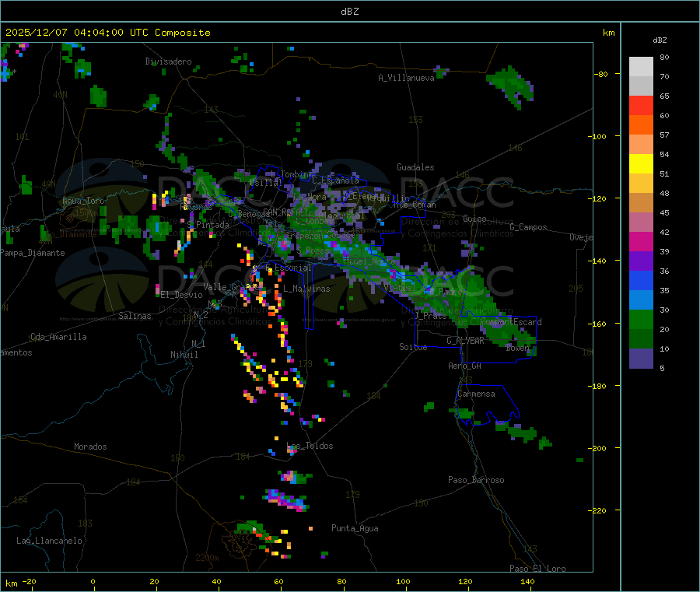Select the green 20-30 dBZ legend band
Viewport: 700px width, 592px height.
coord(641,319)
